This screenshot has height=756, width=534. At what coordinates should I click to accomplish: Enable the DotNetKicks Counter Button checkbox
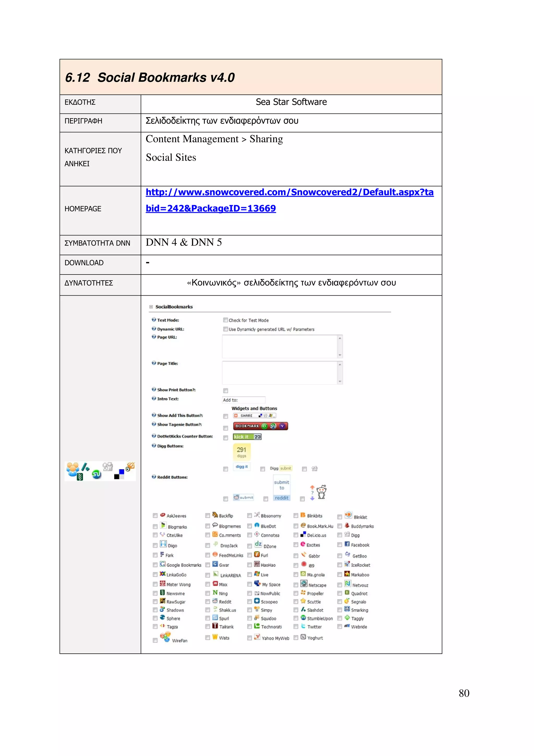225,438
